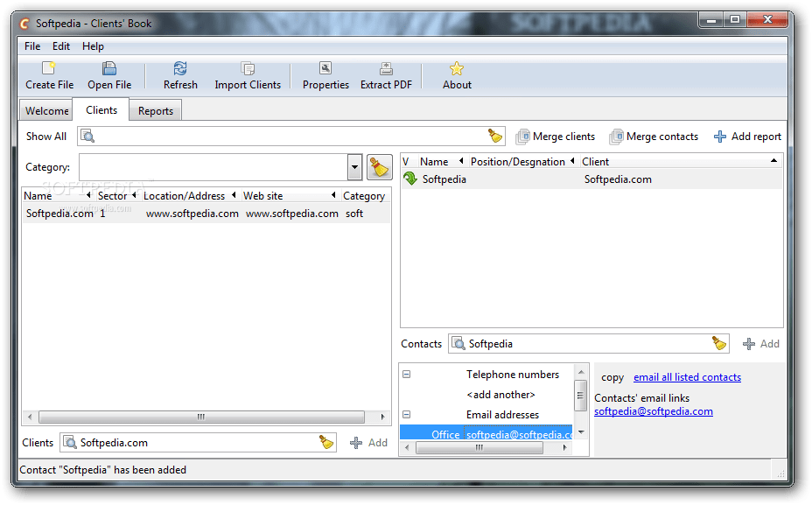Collapse the Telephone numbers section
The image size is (812, 505).
407,374
